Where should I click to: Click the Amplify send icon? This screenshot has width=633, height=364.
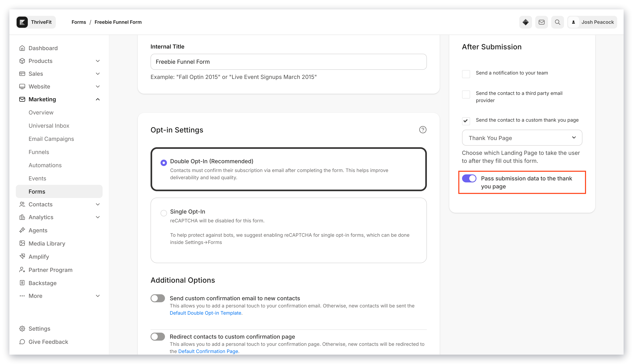(22, 256)
